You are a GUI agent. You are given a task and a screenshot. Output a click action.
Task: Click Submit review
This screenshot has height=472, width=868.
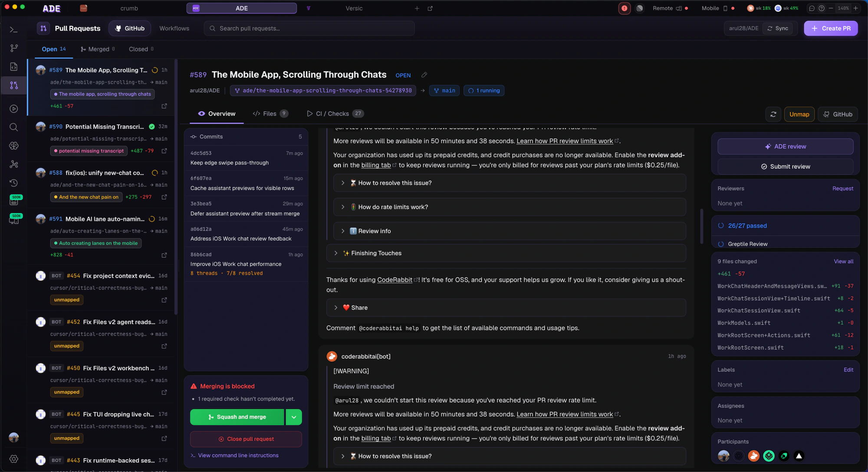pos(786,167)
